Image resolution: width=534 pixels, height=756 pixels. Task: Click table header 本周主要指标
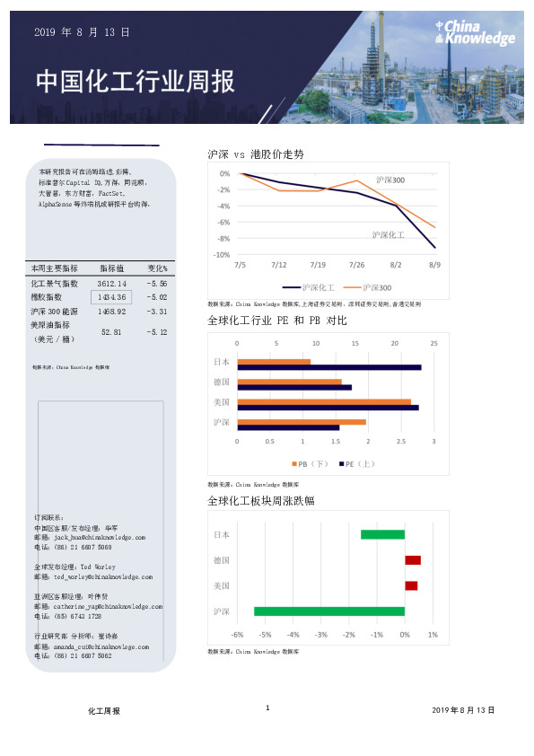[54, 268]
